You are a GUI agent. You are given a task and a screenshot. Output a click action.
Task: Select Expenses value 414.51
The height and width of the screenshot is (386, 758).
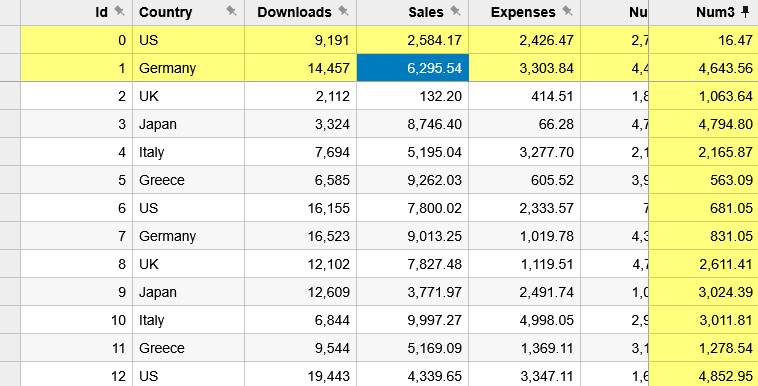pyautogui.click(x=525, y=96)
